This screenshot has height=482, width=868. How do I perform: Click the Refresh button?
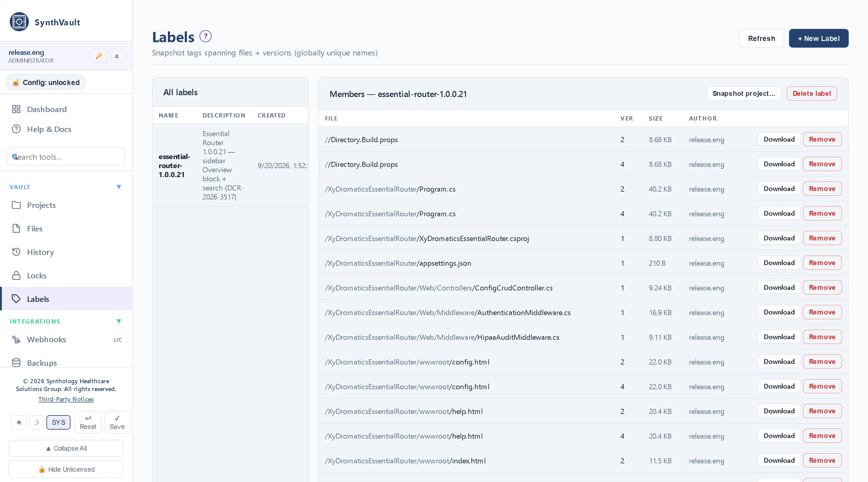click(x=762, y=38)
